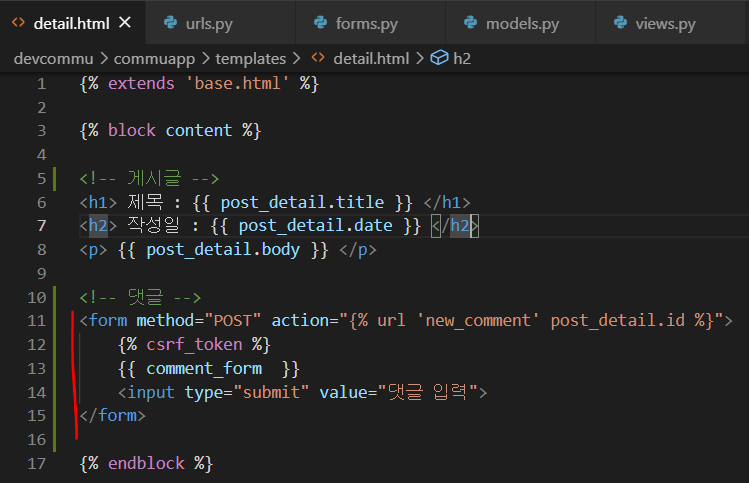749x483 pixels.
Task: Click the Python icon on models.py tab
Action: 470,22
